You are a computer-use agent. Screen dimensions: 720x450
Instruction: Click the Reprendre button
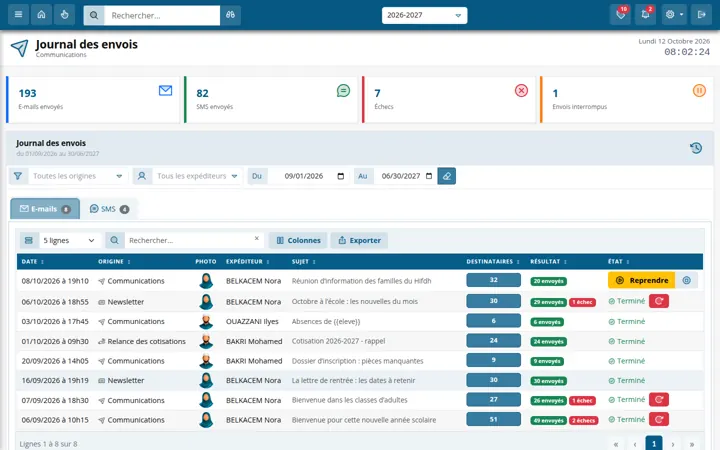coord(641,280)
